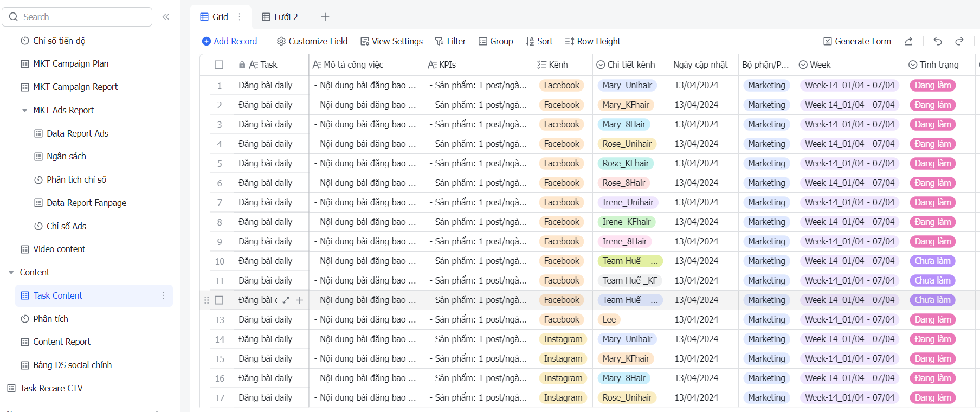The width and height of the screenshot is (980, 412).
Task: Click the Bộ phận column header
Action: [766, 65]
